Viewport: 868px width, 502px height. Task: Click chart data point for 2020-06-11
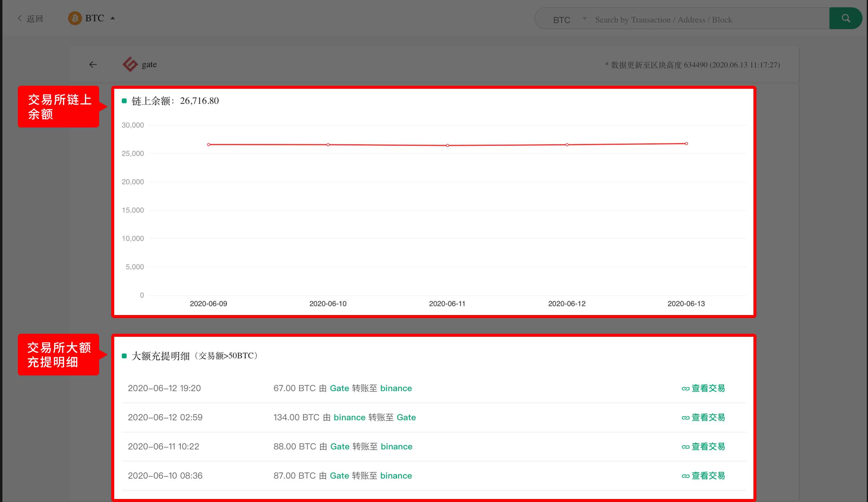pyautogui.click(x=447, y=145)
